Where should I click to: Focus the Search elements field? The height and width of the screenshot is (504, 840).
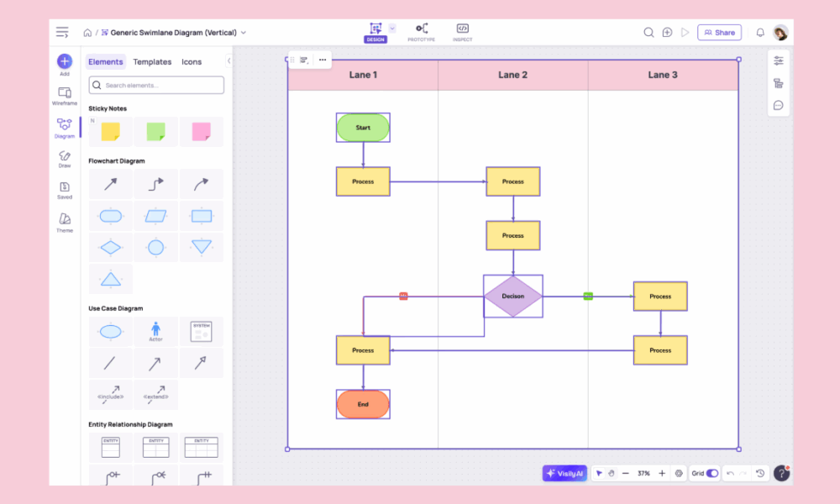[x=156, y=85]
